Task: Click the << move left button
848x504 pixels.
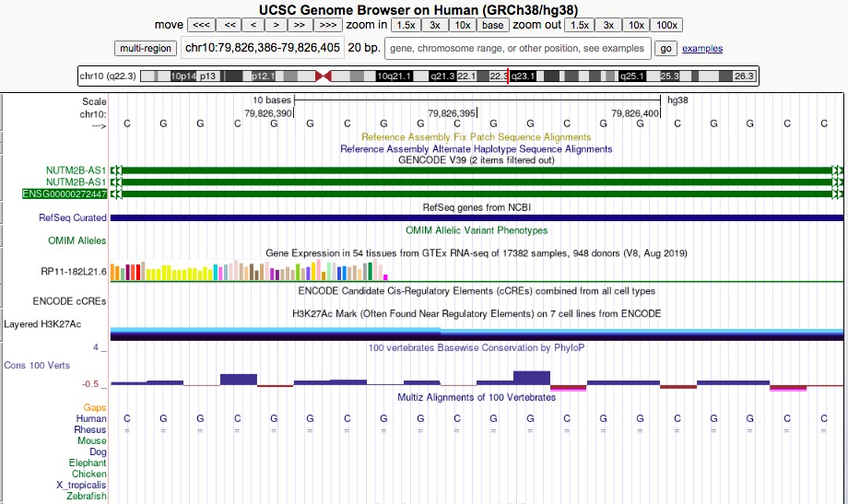Action: pyautogui.click(x=230, y=25)
